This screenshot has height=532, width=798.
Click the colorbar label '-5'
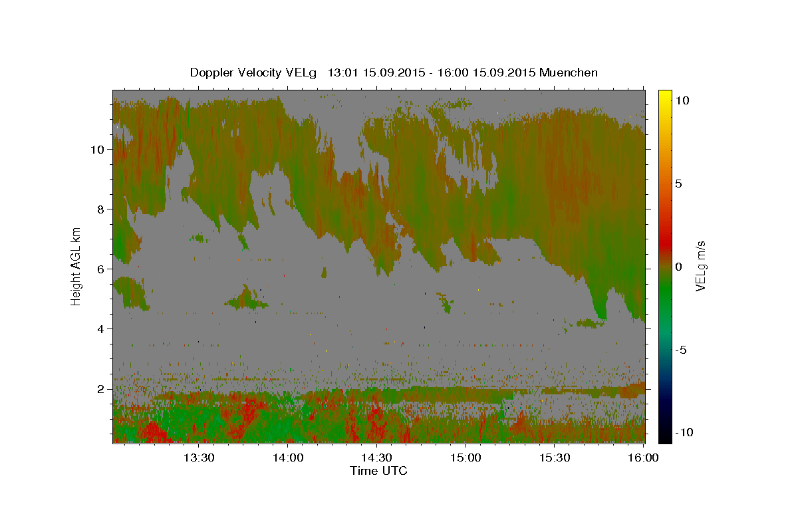[681, 349]
